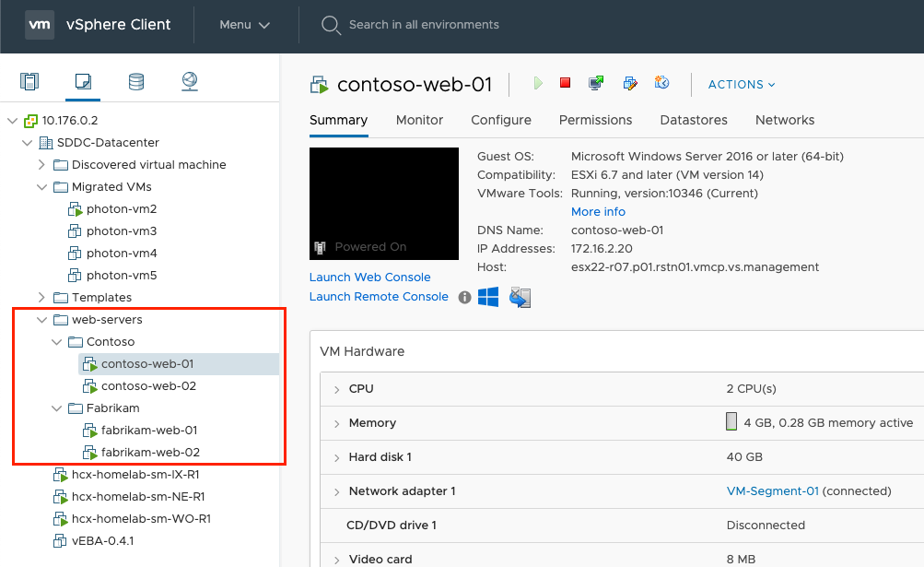The height and width of the screenshot is (567, 924).
Task: Switch to the Monitor tab
Action: [419, 120]
